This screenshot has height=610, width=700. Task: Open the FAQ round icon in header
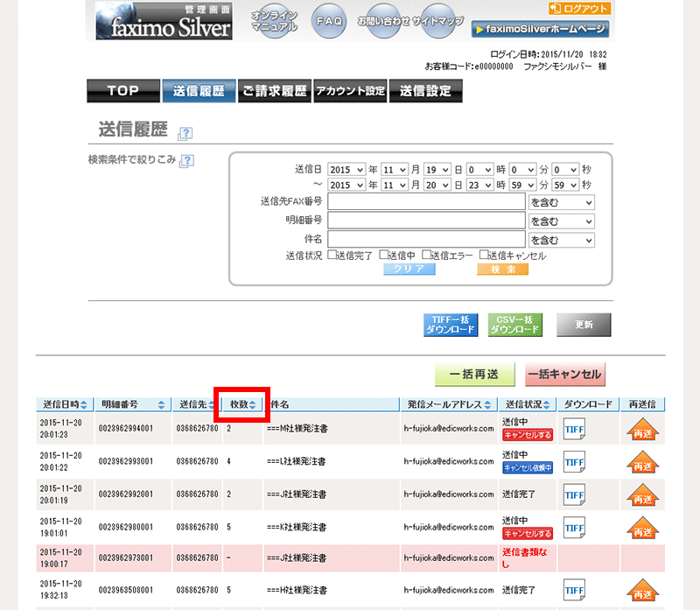click(331, 21)
